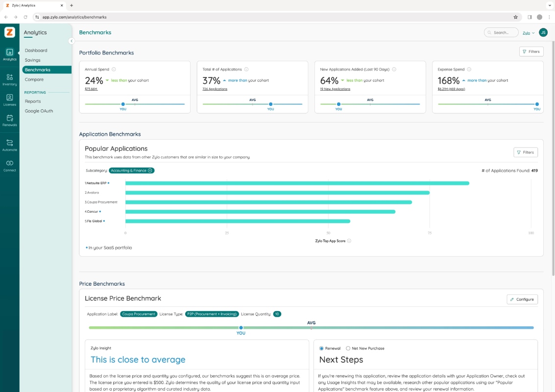Viewport: 555px width, 392px height.
Task: Click the P2P (Procurement + Invoicing) license type pill
Action: pos(212,314)
